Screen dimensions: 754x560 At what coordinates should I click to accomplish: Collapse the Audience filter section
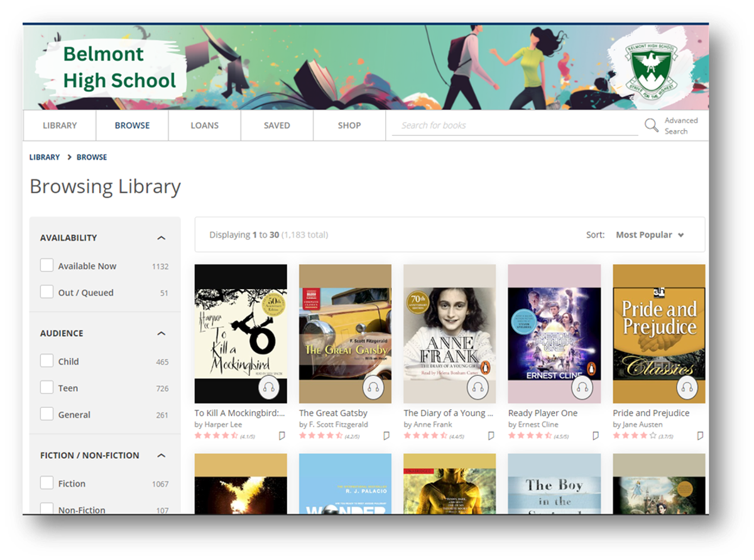[161, 334]
